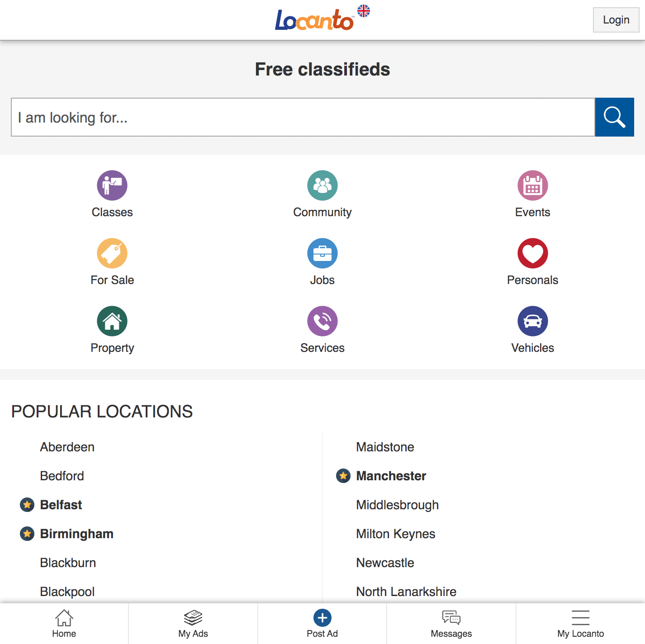
Task: Open the Messages tab
Action: (451, 624)
